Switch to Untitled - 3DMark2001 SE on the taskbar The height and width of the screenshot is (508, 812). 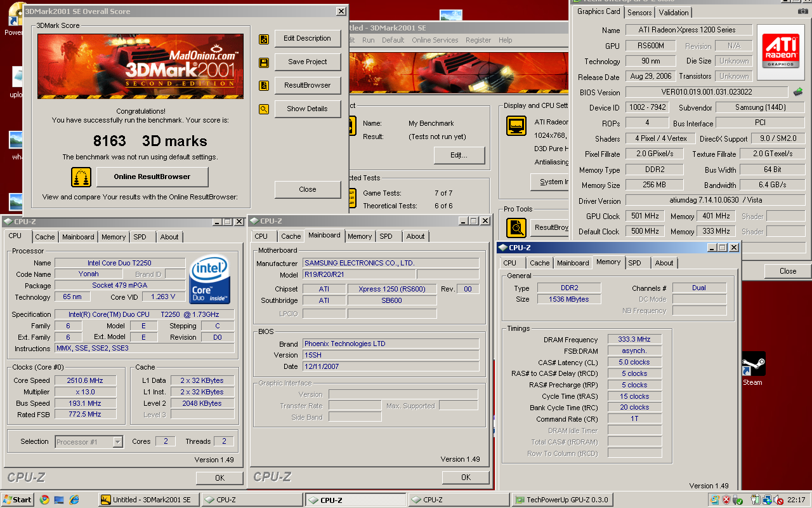pos(149,500)
